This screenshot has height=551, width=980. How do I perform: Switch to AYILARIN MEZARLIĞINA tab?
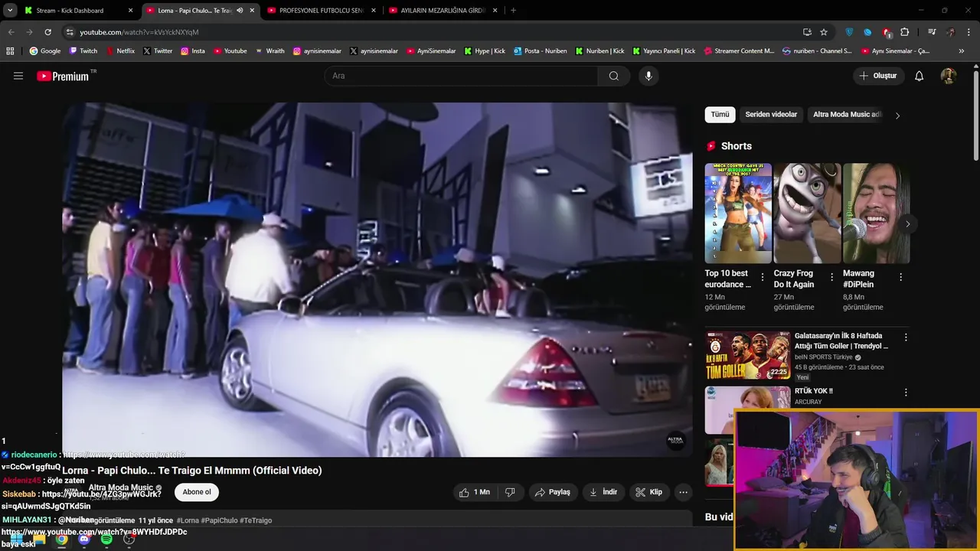443,11
